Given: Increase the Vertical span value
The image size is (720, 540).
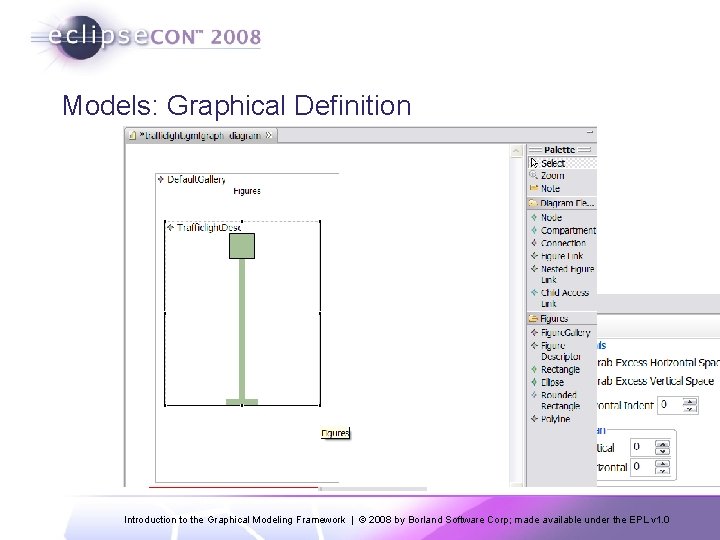Looking at the screenshot, I should 662,443.
